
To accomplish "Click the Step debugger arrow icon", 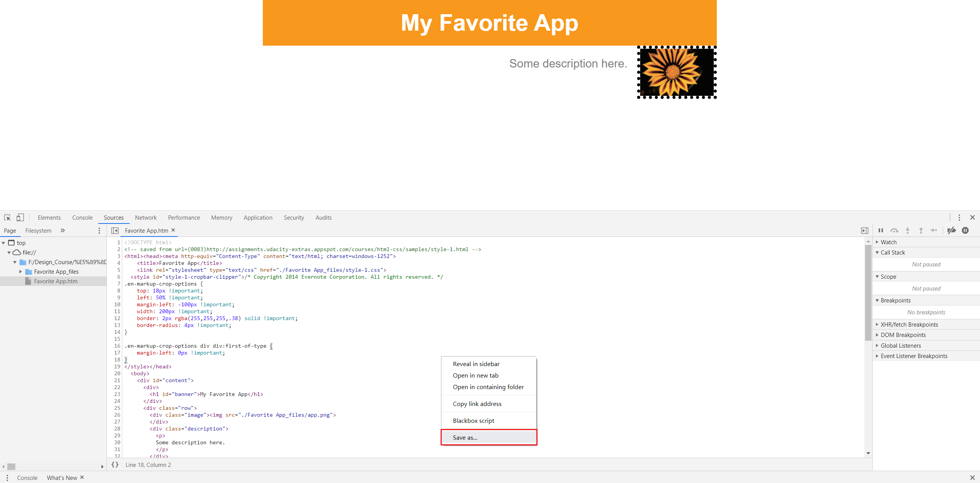I will 934,230.
